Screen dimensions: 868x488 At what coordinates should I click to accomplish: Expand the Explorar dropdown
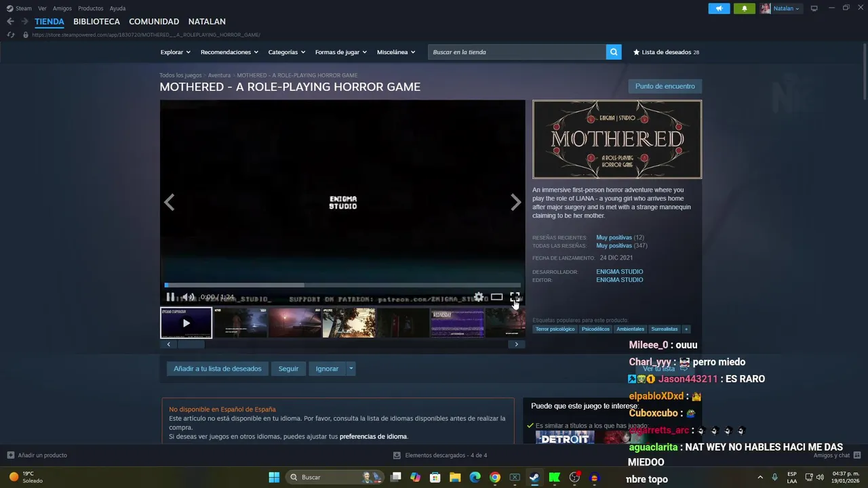click(175, 52)
